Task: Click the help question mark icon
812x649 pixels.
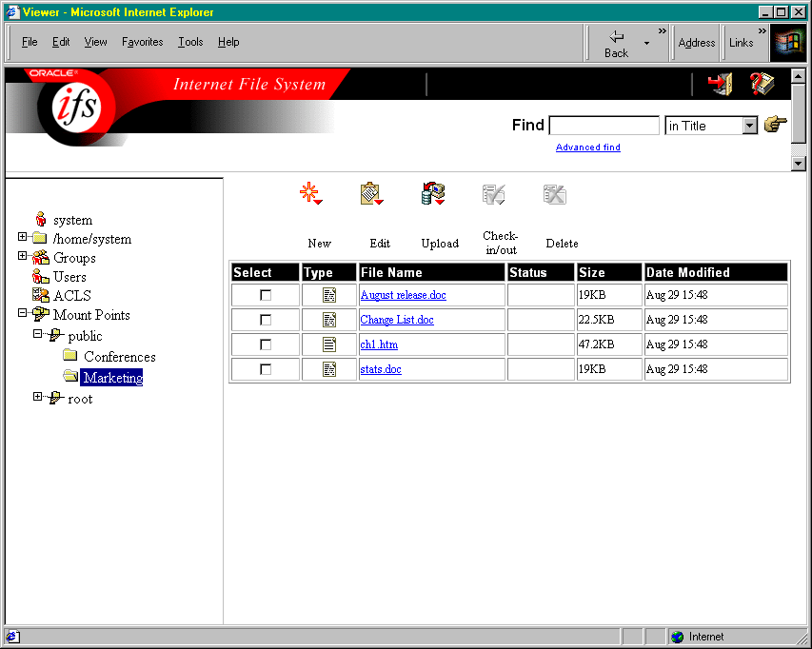Action: [x=762, y=84]
